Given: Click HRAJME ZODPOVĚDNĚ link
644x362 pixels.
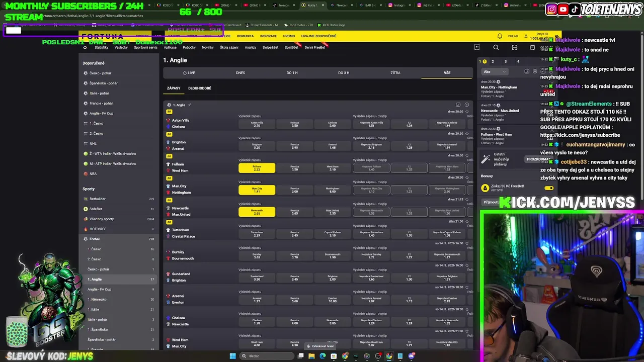Looking at the screenshot, I should coord(318,36).
